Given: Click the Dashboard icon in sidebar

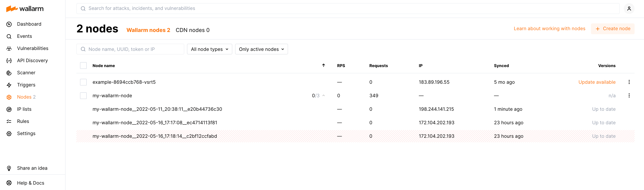Looking at the screenshot, I should (x=9, y=24).
